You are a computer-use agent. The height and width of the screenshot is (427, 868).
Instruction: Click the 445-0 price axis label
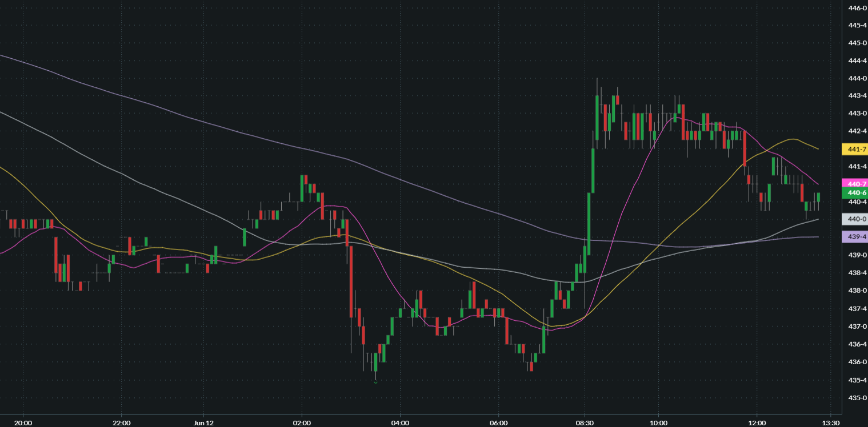(858, 43)
